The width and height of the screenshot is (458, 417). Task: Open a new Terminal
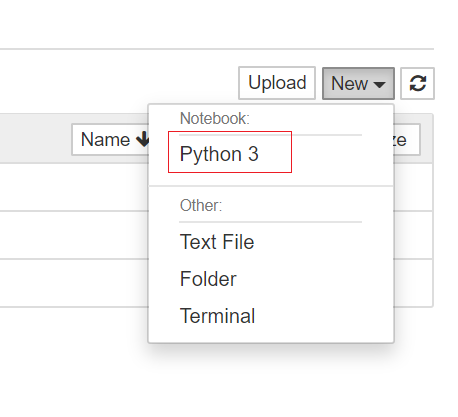click(x=217, y=316)
